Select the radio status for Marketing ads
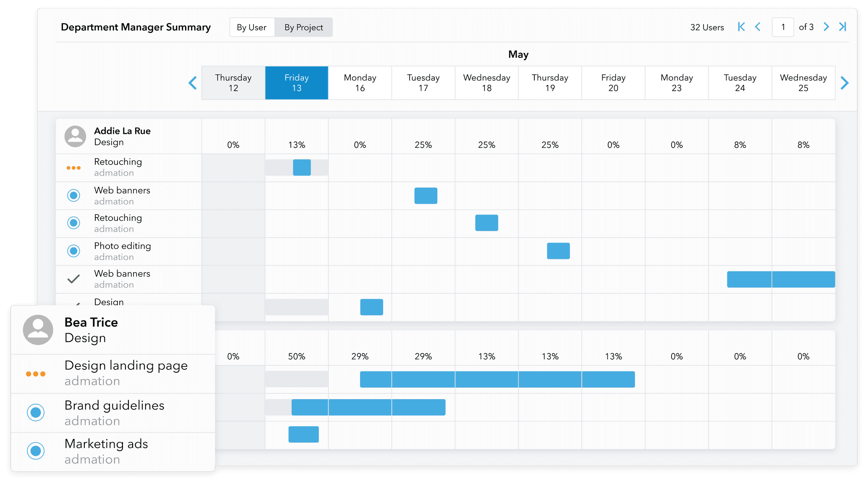This screenshot has width=868, height=484. tap(36, 451)
